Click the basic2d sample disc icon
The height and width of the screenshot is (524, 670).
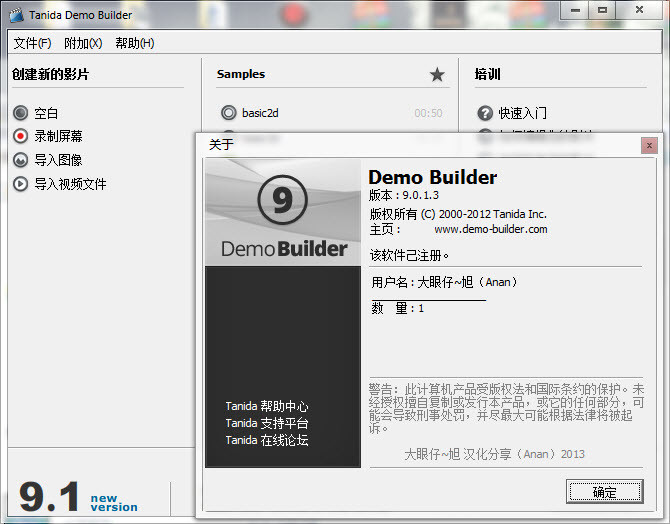(229, 113)
